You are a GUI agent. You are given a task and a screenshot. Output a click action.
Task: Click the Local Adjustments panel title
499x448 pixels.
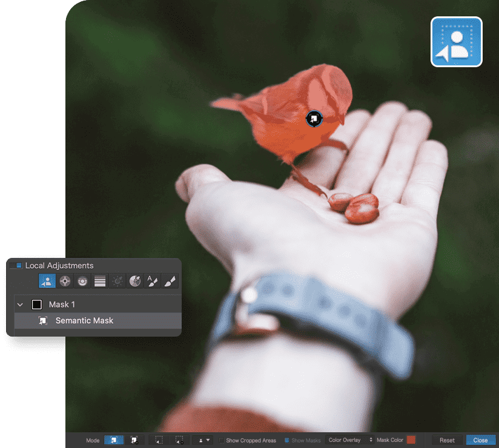coord(59,265)
